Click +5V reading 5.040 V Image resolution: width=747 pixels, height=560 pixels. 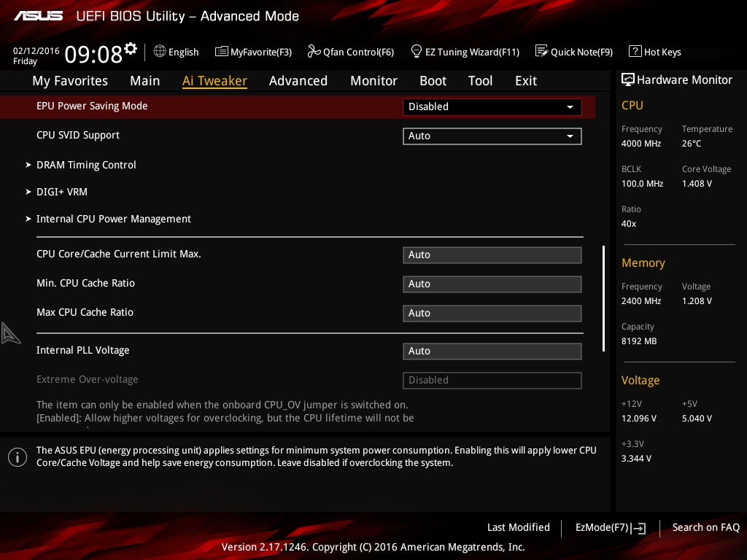pos(697,418)
